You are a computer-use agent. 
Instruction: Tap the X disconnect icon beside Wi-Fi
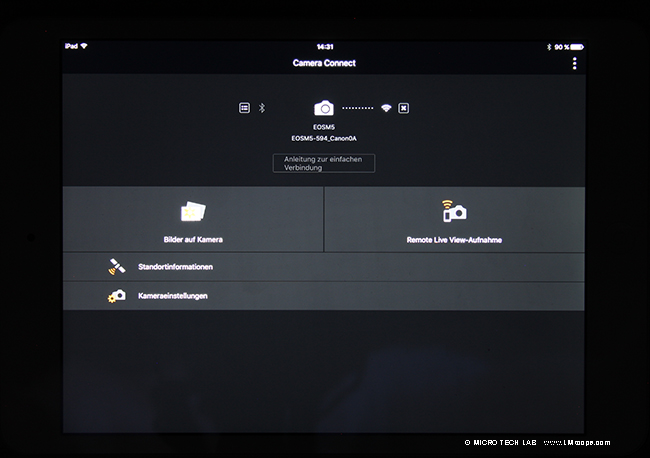(403, 108)
